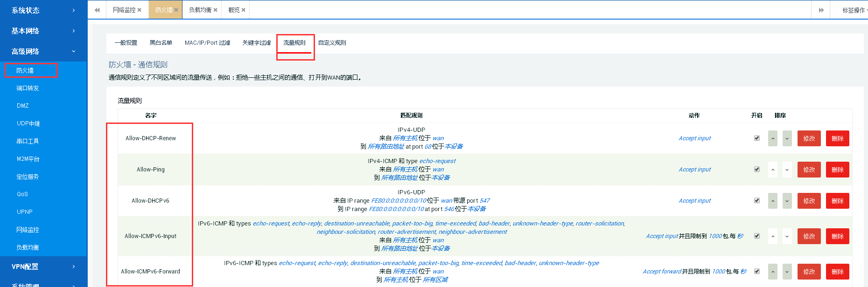Close the 网络监控 tab
Viewport: 868px width, 287px height.
click(x=140, y=10)
